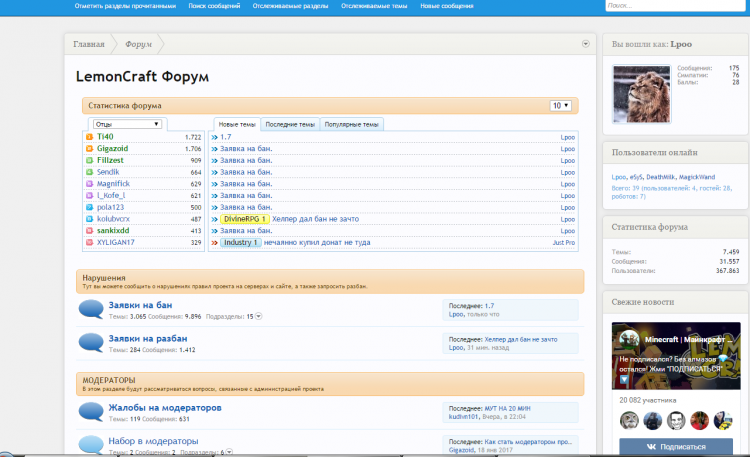The width and height of the screenshot is (750, 457).
Task: Click the rank icon beside Gigazoid
Action: [89, 148]
